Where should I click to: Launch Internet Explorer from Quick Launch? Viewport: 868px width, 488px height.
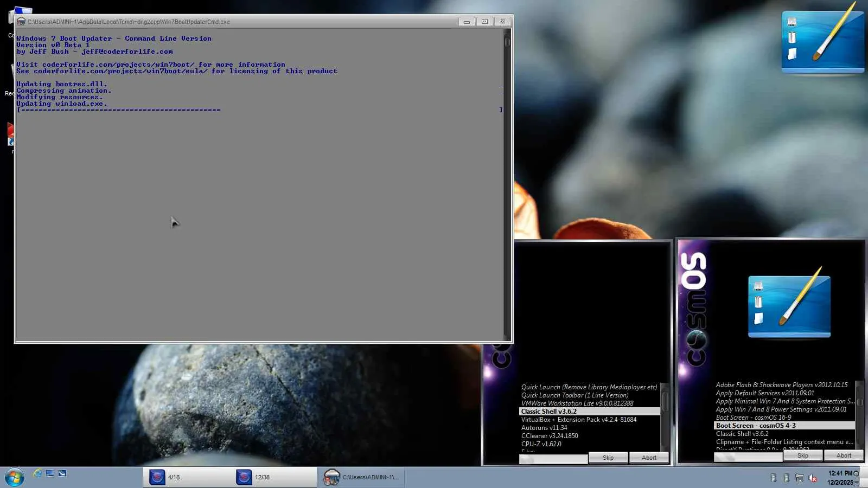click(x=37, y=473)
